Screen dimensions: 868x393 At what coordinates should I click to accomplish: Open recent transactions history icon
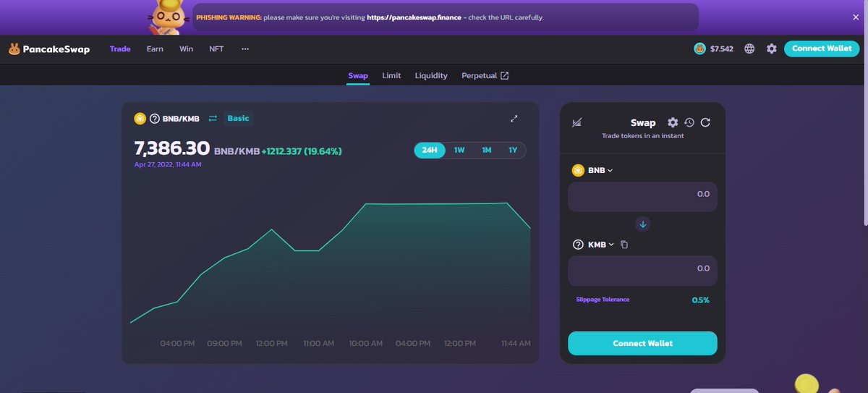689,122
